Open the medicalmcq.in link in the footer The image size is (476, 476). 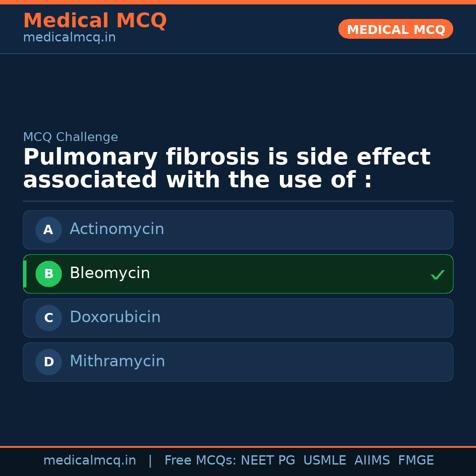(89, 461)
